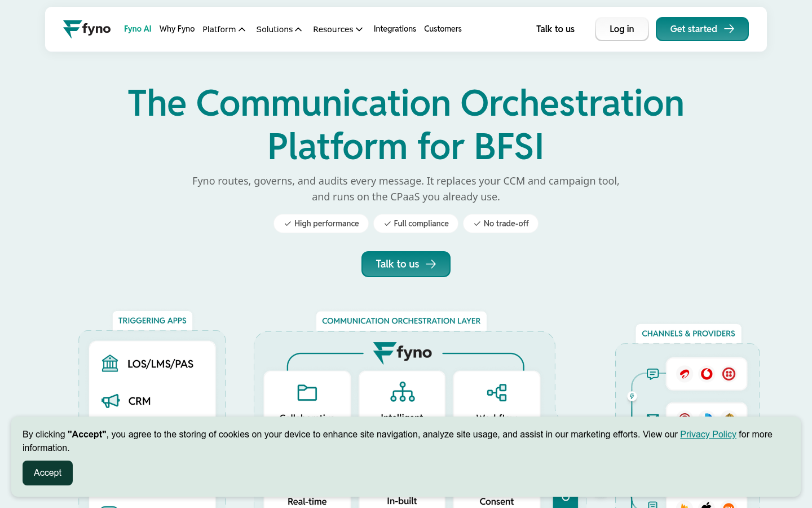Viewport: 812px width, 508px height.
Task: Click the workflow nodes icon card
Action: click(497, 393)
